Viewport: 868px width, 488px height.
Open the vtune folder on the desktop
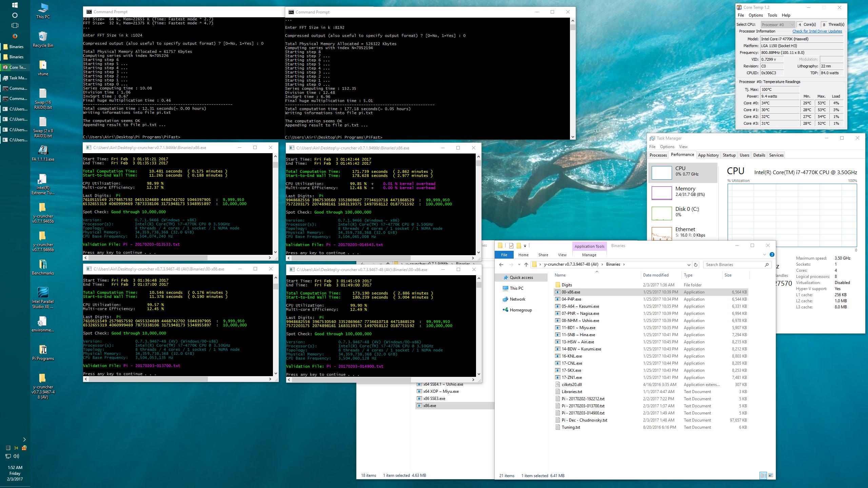coord(43,68)
